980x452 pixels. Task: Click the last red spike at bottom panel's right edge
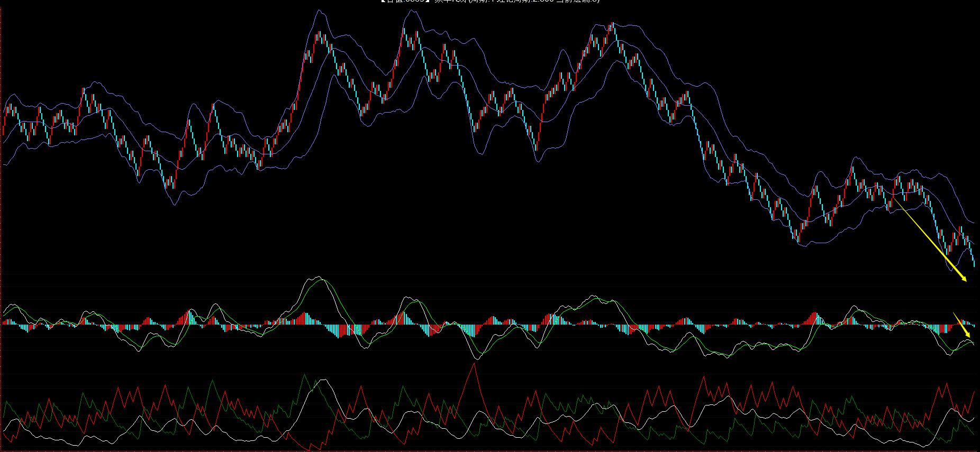pos(974,392)
